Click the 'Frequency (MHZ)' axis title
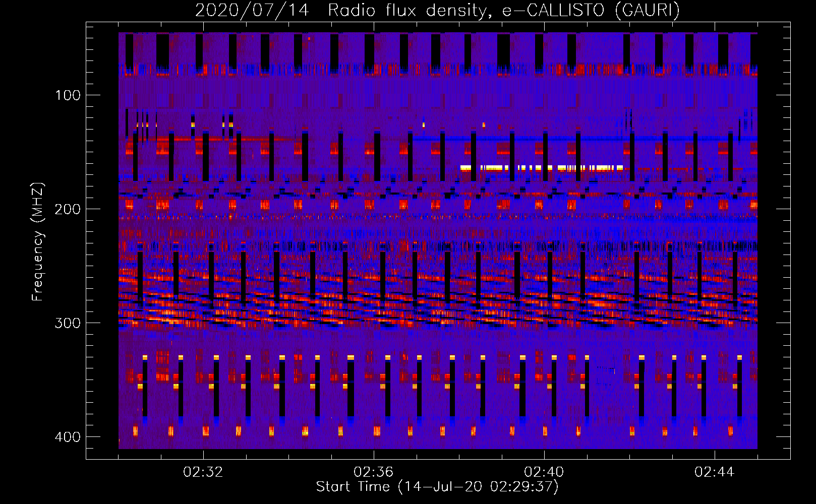 38,242
